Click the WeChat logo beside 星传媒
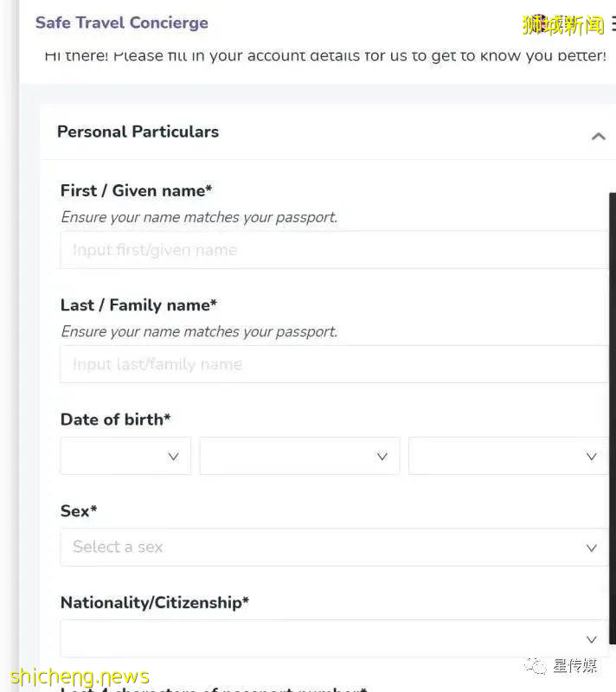 pos(538,665)
